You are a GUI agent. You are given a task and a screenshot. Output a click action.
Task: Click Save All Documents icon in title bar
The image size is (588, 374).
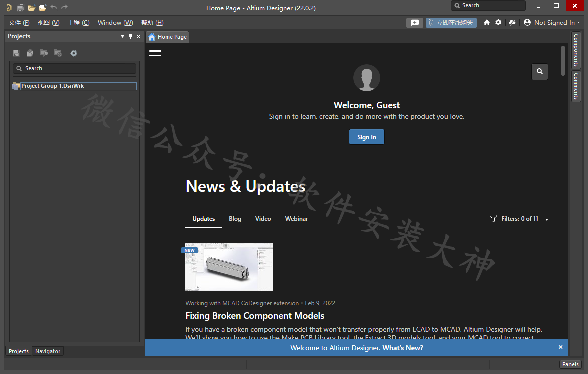[20, 7]
